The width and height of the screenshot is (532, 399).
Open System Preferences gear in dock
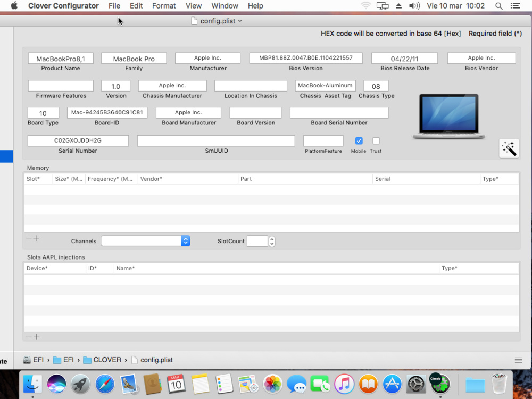point(416,384)
